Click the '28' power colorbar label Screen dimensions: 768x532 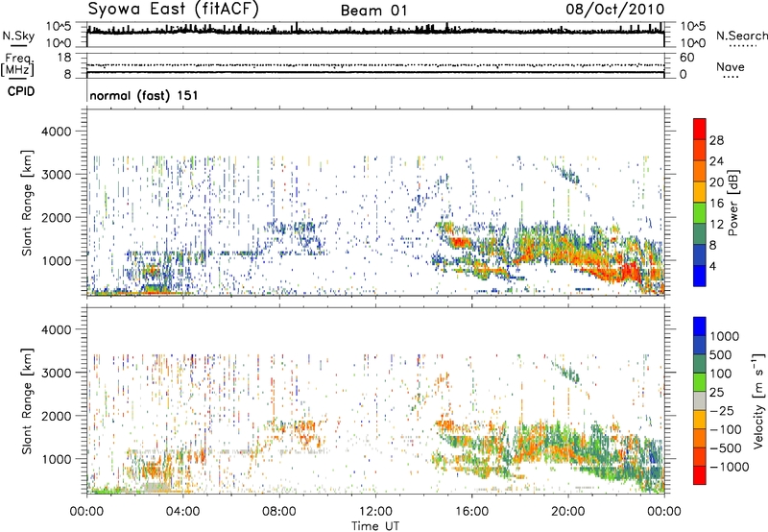click(x=716, y=140)
